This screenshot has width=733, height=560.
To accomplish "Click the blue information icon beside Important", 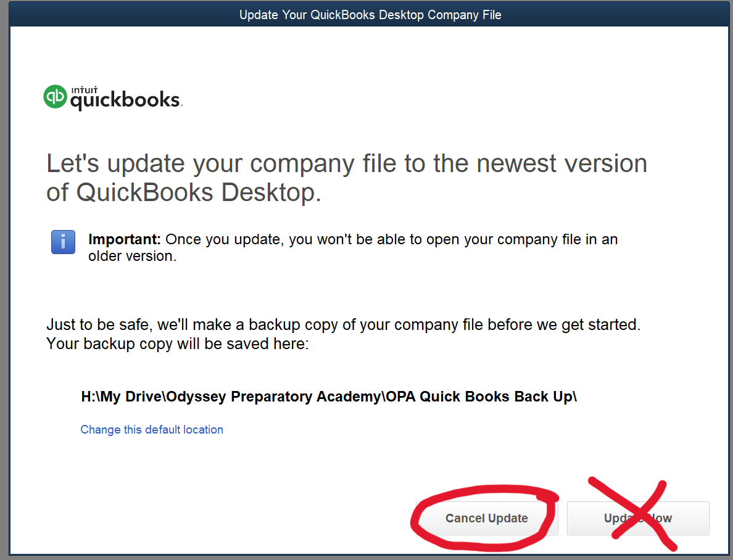I will (63, 242).
